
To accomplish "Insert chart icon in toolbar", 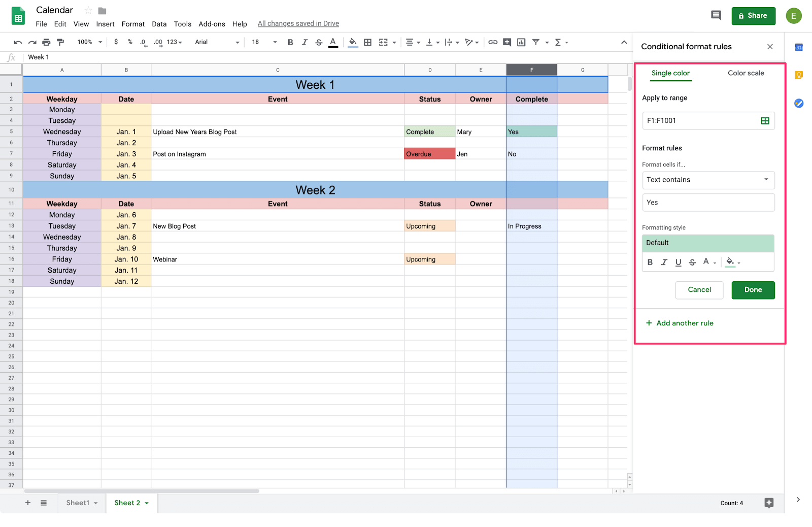I will pos(521,42).
